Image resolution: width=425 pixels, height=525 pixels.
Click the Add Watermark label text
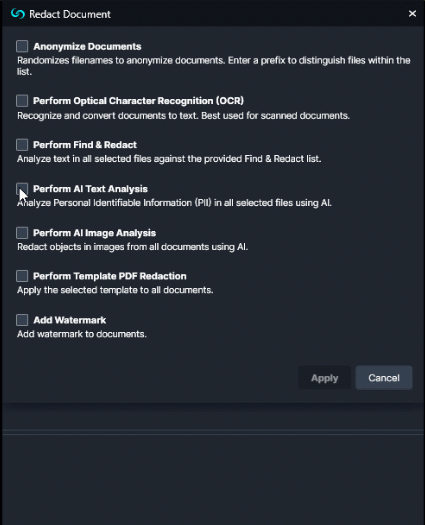pos(70,320)
